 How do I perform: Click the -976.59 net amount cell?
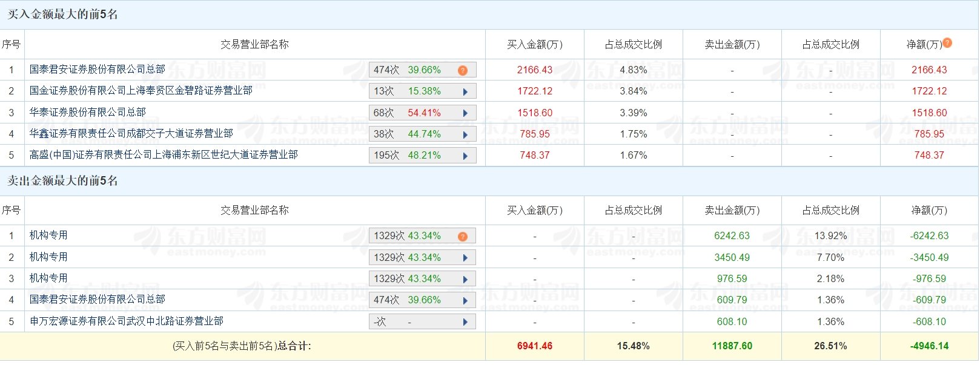[930, 279]
